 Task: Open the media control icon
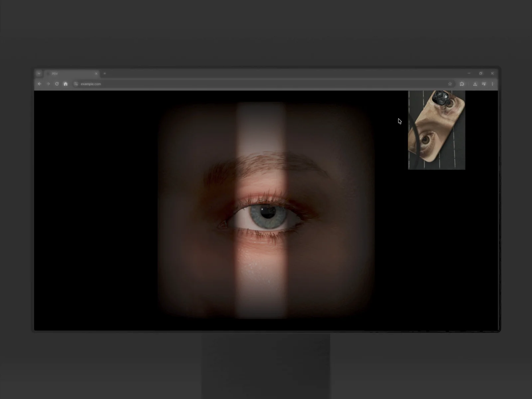coord(484,84)
